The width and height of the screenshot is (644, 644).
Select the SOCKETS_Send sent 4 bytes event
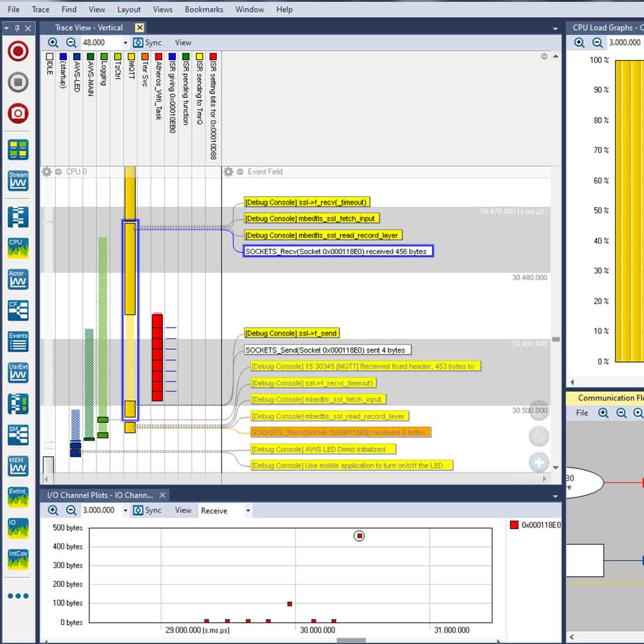point(327,350)
